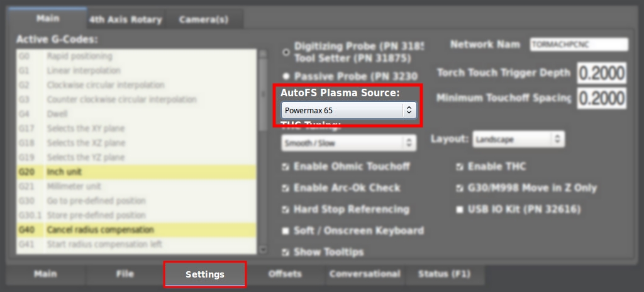644x292 pixels.
Task: Open the Layout Landscape dropdown
Action: point(518,139)
